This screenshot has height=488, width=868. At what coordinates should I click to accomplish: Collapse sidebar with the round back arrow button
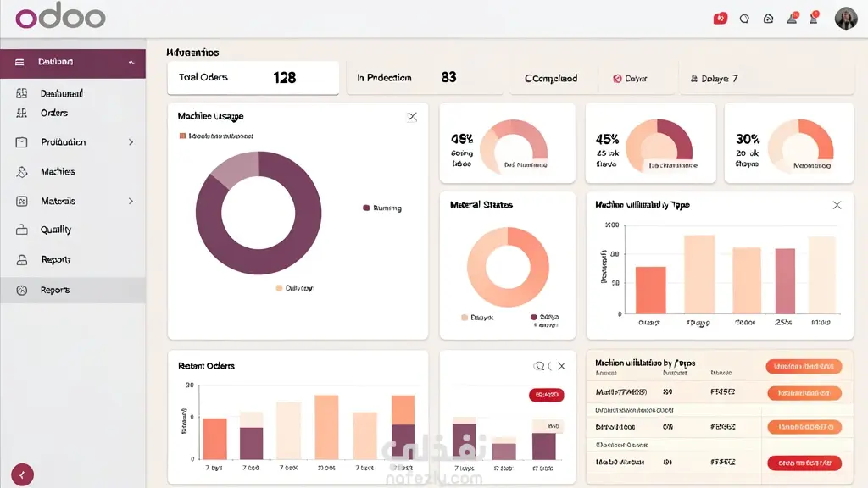[x=22, y=474]
